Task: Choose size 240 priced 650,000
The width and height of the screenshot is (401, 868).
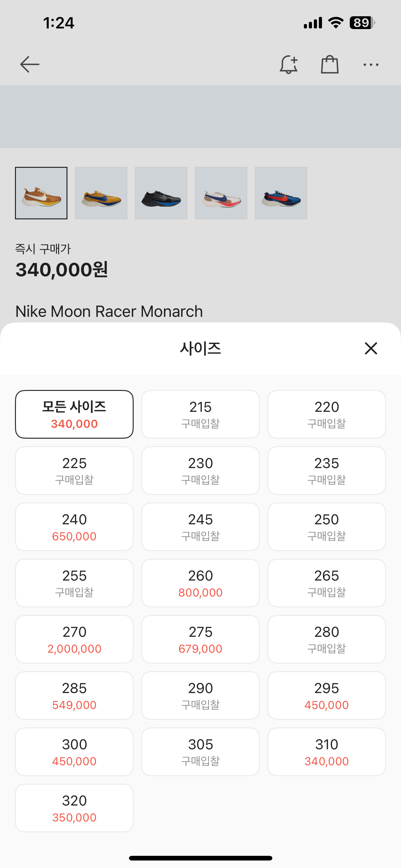Action: [74, 527]
